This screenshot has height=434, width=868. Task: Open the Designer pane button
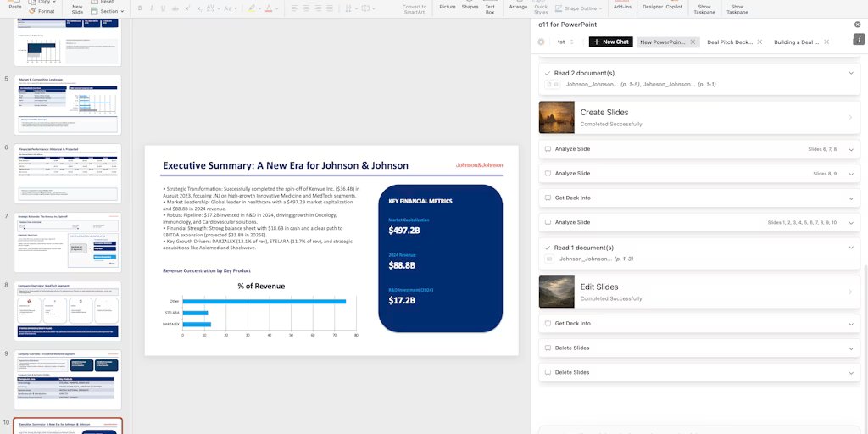(x=653, y=7)
